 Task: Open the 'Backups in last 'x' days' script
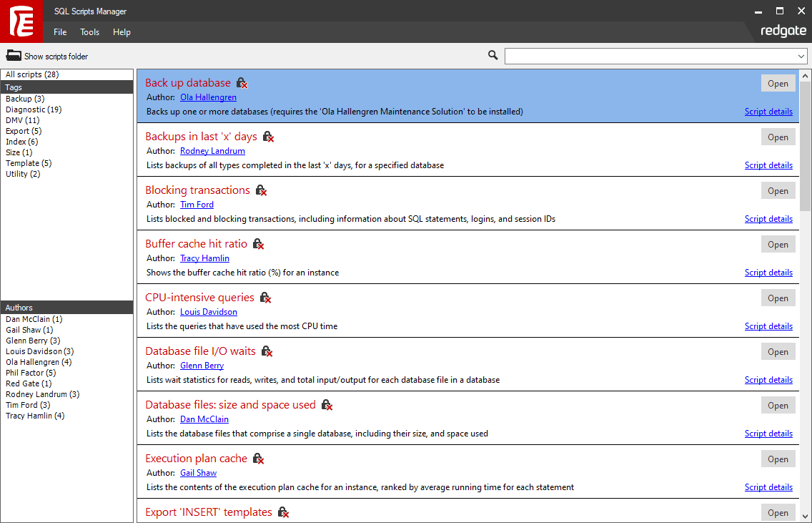(x=778, y=137)
